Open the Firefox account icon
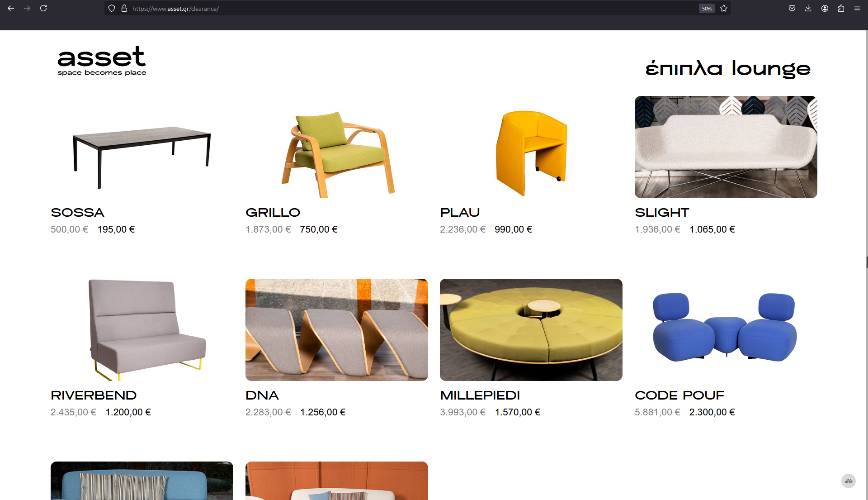This screenshot has width=868, height=500. pyautogui.click(x=825, y=8)
